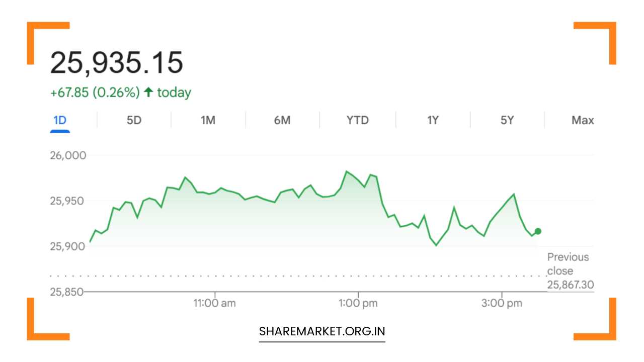The width and height of the screenshot is (644, 362).
Task: Switch to the 5D chart tab
Action: coord(134,121)
